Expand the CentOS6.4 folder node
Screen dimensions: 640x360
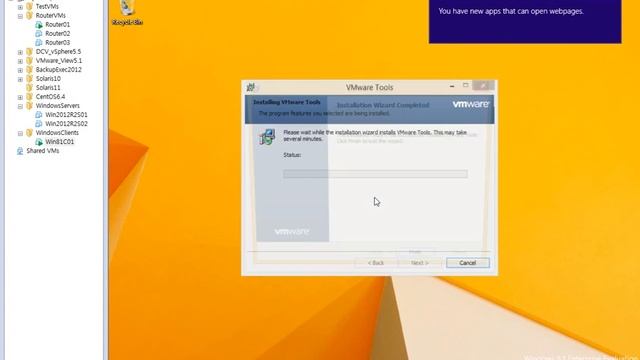tap(20, 97)
